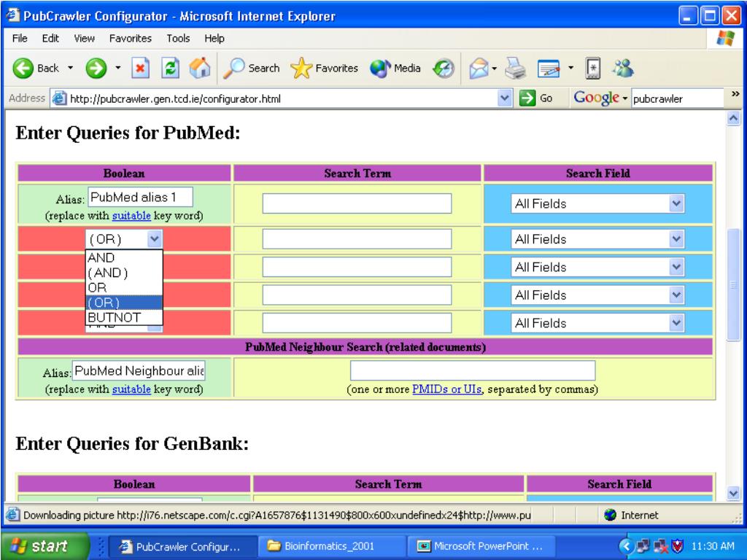This screenshot has width=747, height=560.
Task: Expand the address bar URL dropdown
Action: click(x=504, y=98)
